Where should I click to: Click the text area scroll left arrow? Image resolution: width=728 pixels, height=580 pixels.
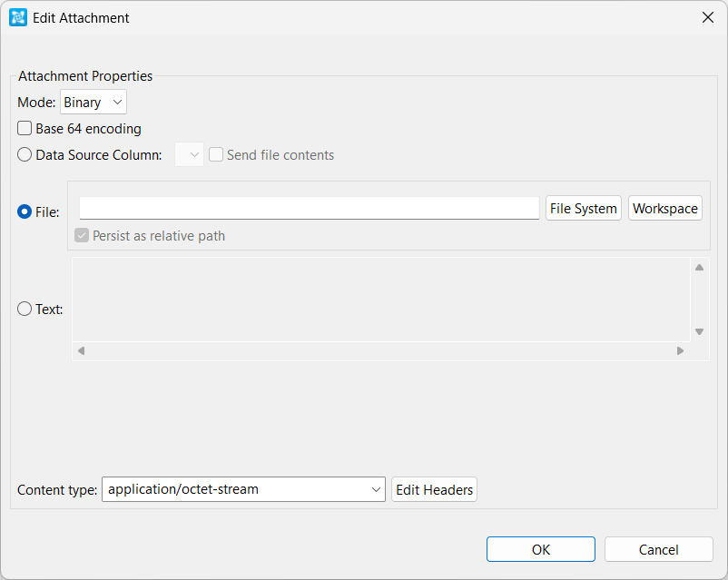pyautogui.click(x=82, y=351)
